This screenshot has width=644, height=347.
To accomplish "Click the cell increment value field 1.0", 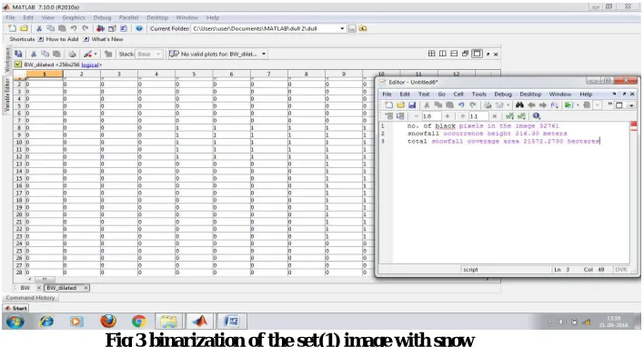I will 431,116.
